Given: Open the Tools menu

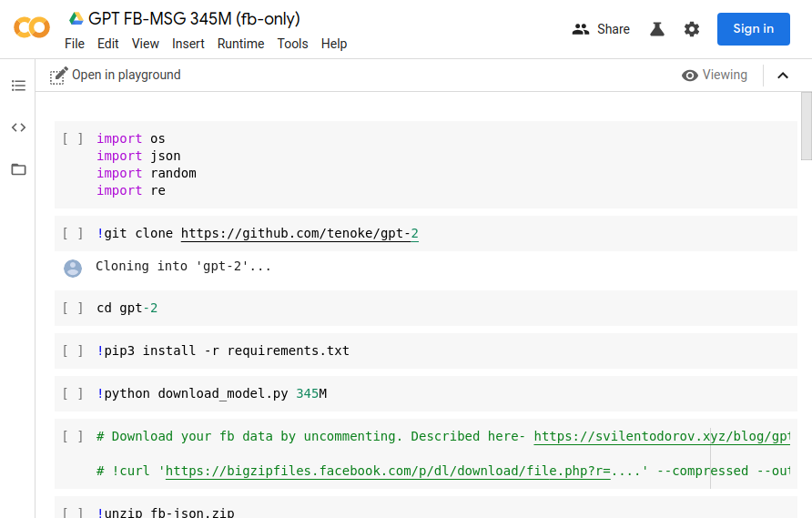Looking at the screenshot, I should click(x=292, y=44).
